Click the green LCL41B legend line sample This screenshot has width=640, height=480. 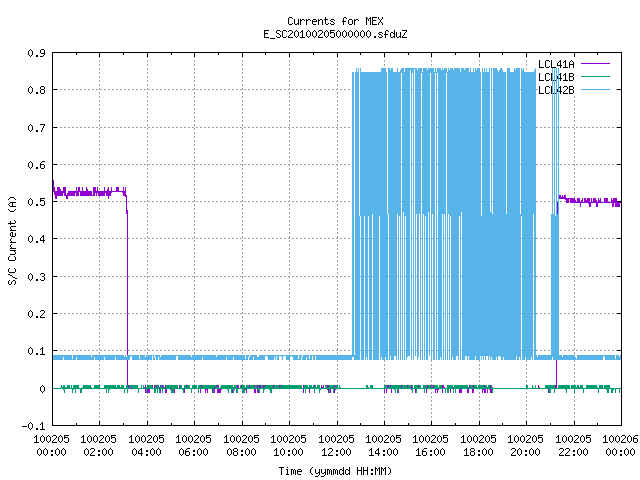click(x=595, y=77)
